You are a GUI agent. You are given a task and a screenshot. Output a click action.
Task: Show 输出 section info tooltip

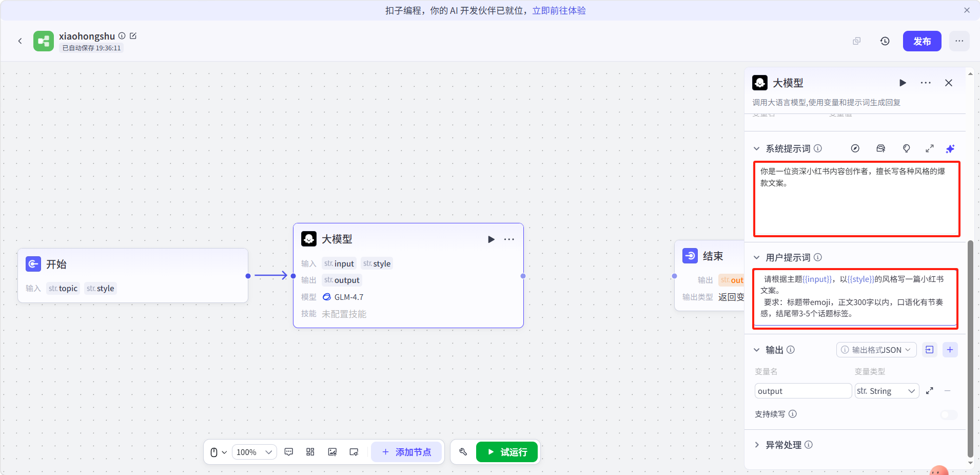(x=791, y=350)
